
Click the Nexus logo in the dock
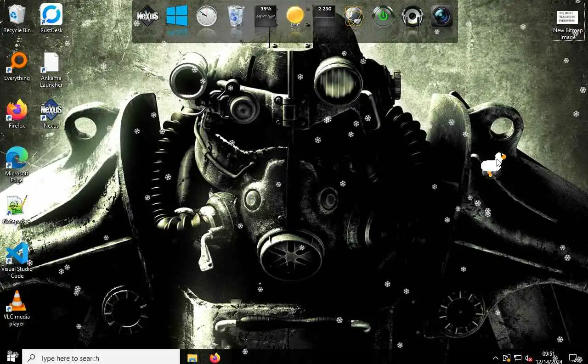pyautogui.click(x=147, y=17)
